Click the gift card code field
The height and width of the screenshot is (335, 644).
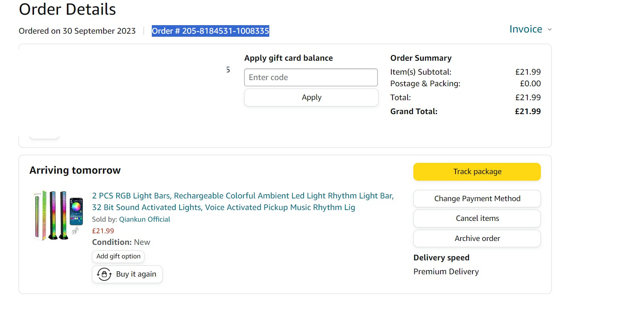[311, 77]
